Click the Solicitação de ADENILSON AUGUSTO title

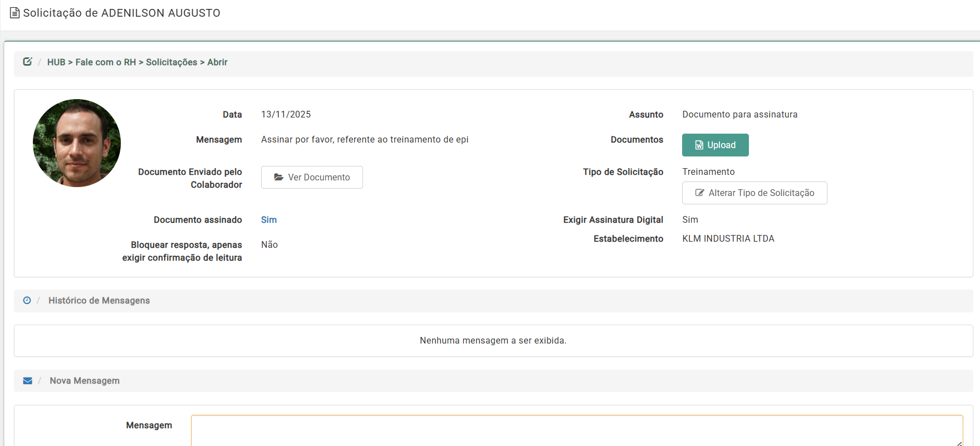coord(121,13)
